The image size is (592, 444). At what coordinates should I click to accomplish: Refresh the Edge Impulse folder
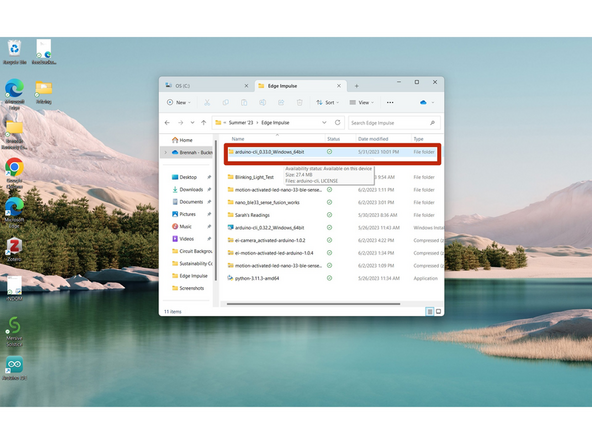click(x=338, y=122)
